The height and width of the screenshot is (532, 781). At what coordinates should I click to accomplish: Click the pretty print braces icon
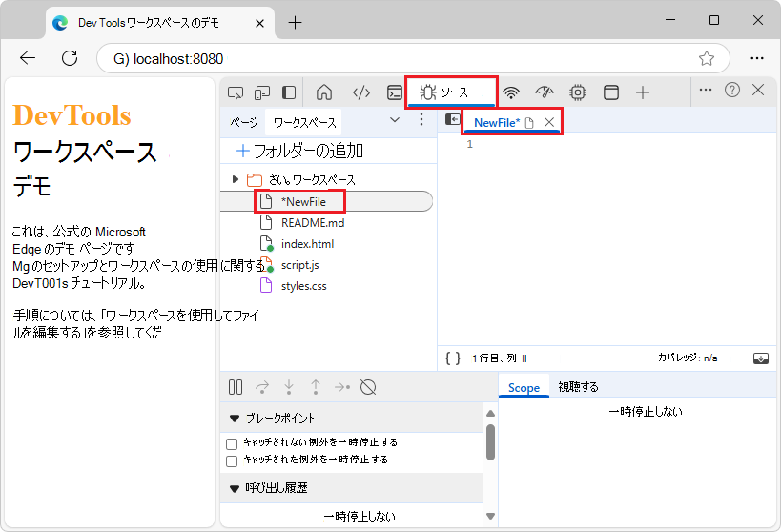pyautogui.click(x=453, y=358)
